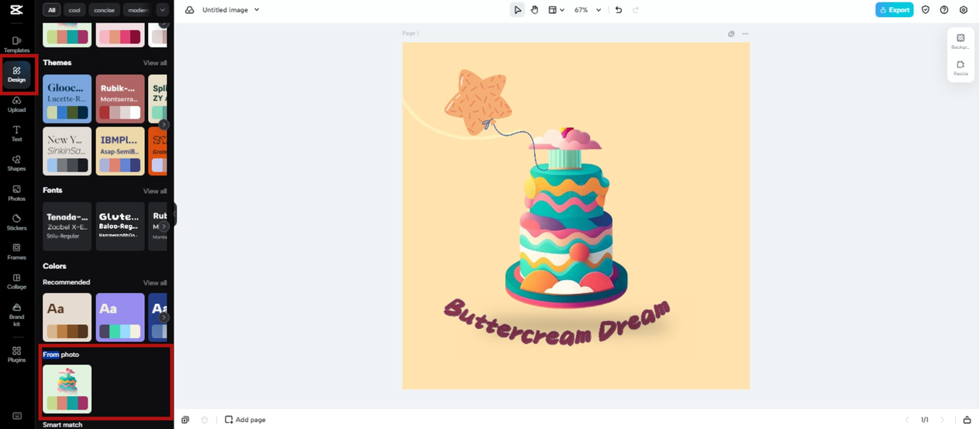
Task: Select the modern filter tag
Action: tap(137, 10)
